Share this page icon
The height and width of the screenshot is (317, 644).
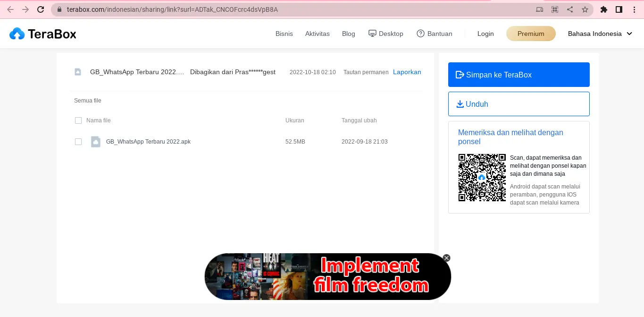tap(570, 9)
